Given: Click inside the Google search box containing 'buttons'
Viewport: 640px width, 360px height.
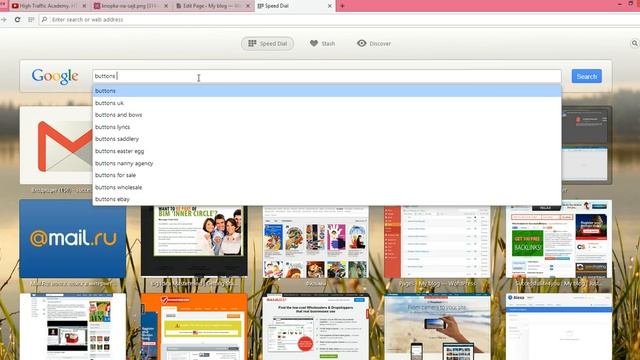Looking at the screenshot, I should coord(327,76).
